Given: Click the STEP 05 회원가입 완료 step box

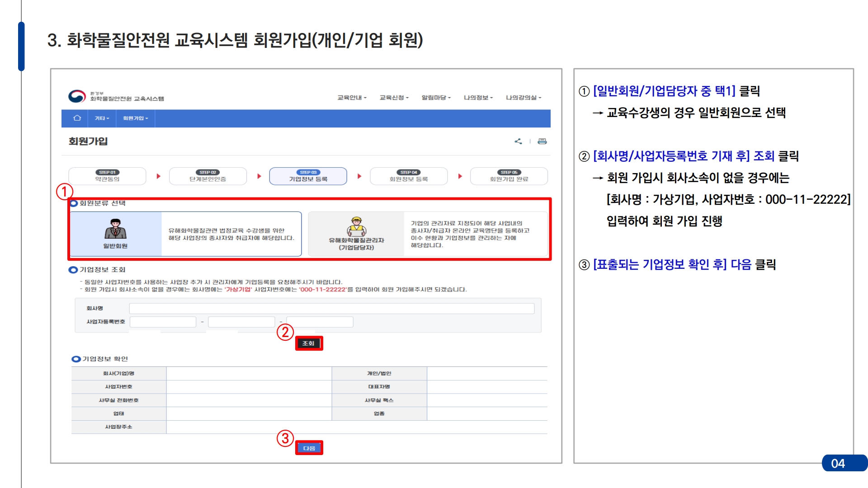Looking at the screenshot, I should click(x=509, y=176).
